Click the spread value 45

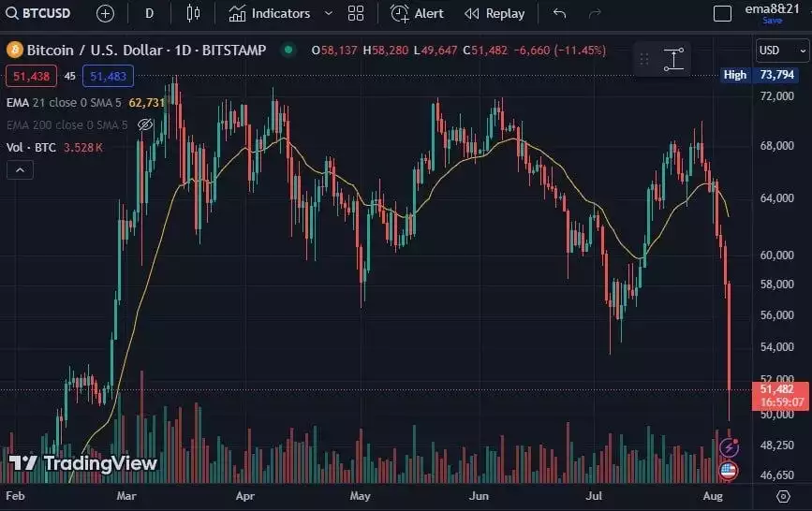pos(70,77)
